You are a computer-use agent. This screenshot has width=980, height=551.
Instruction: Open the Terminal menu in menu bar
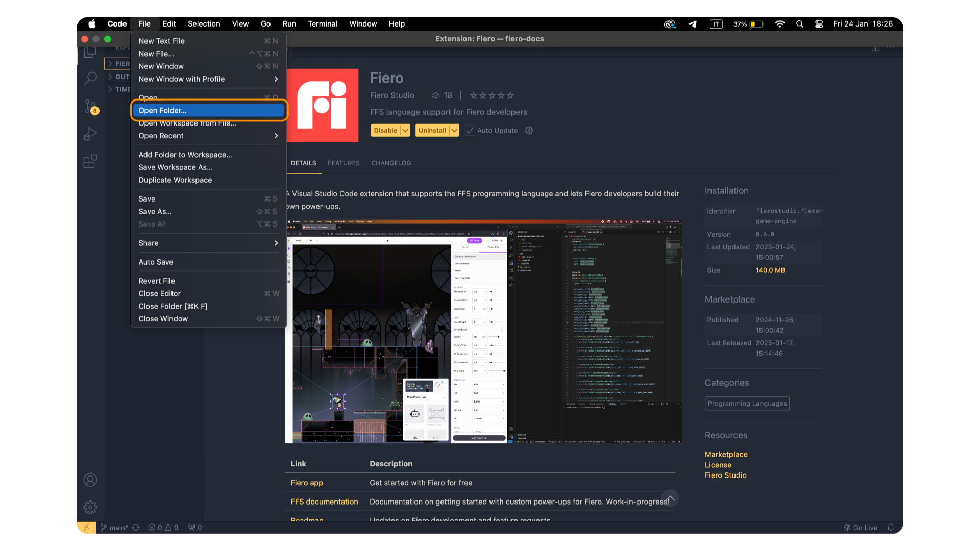tap(323, 24)
